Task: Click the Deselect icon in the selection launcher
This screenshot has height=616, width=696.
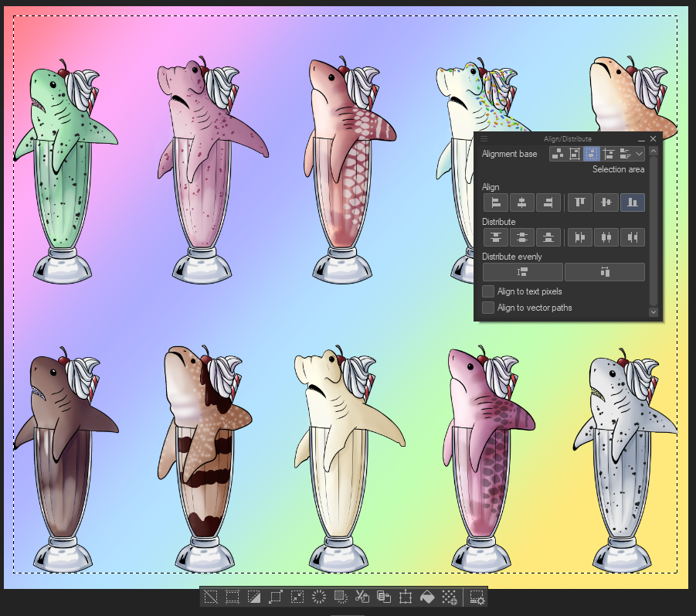Action: pos(211,597)
